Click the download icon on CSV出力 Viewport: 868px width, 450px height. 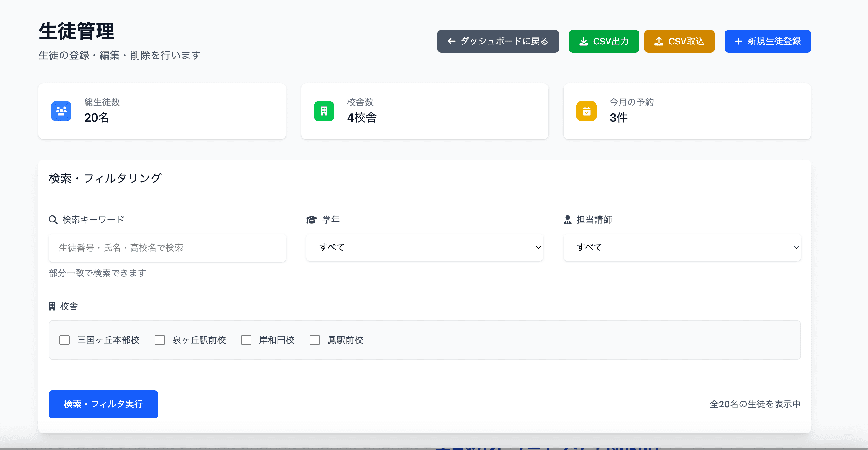pos(584,41)
